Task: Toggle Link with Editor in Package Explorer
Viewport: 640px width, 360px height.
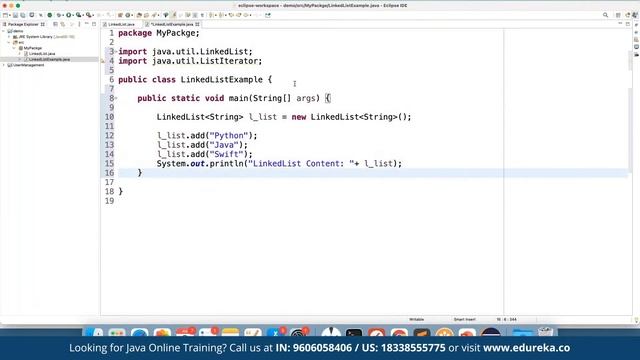Action: coord(62,24)
